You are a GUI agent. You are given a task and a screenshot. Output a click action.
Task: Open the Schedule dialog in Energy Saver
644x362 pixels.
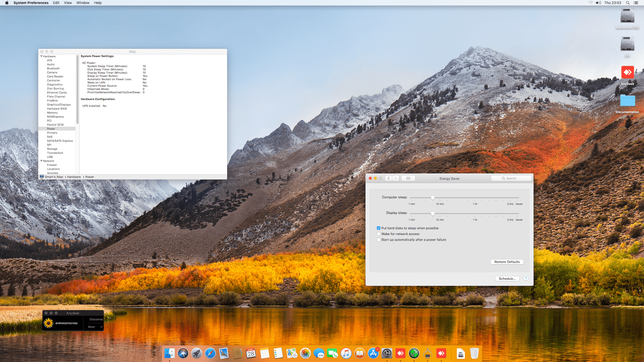507,279
